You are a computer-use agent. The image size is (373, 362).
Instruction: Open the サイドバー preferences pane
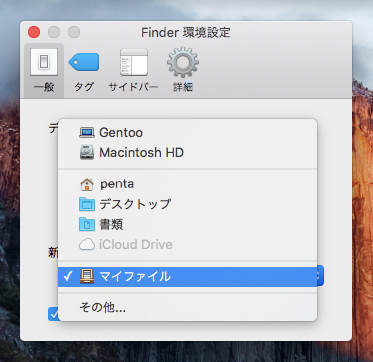click(x=133, y=71)
